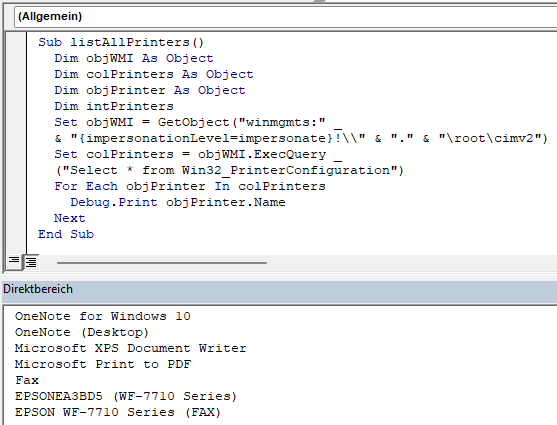Viewport: 557px width, 425px height.
Task: Switch to Full Module view icon
Action: click(x=31, y=262)
